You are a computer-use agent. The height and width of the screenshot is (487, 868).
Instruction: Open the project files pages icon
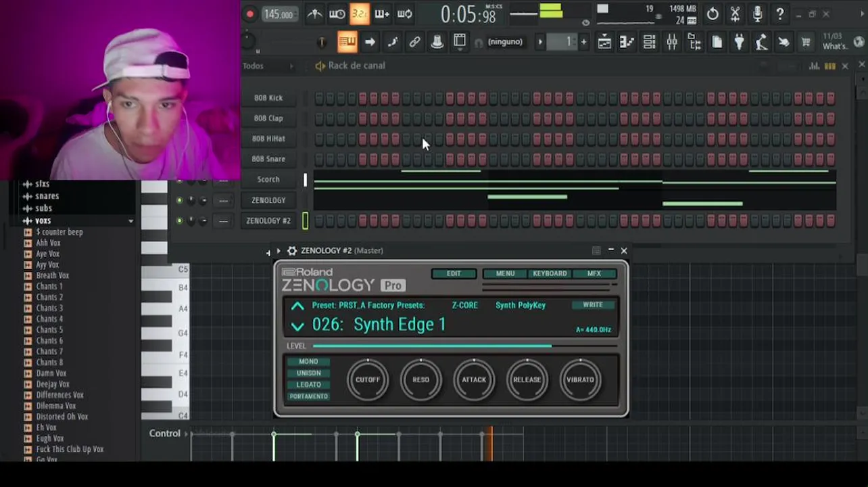717,43
